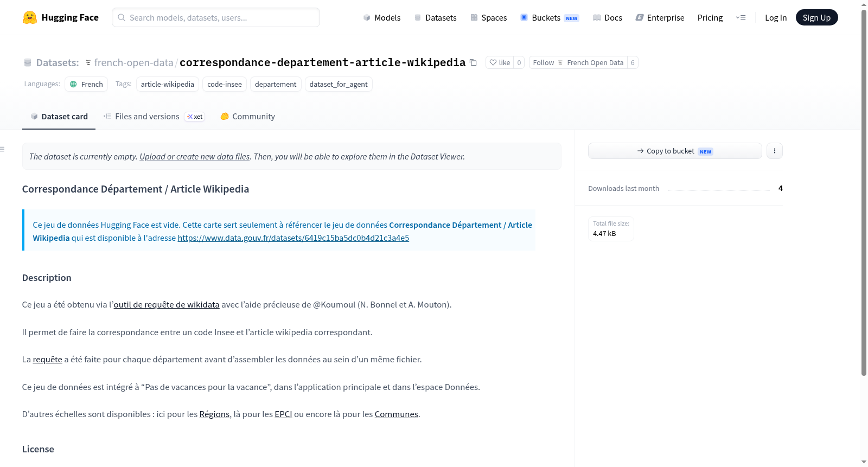868x467 pixels.
Task: Click the Sign Up button
Action: pos(816,17)
